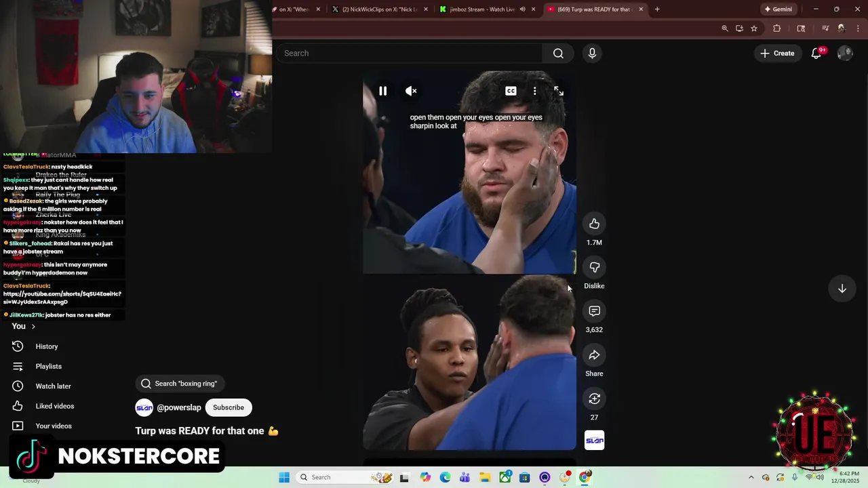Click the YouTube search field
868x488 pixels.
409,54
